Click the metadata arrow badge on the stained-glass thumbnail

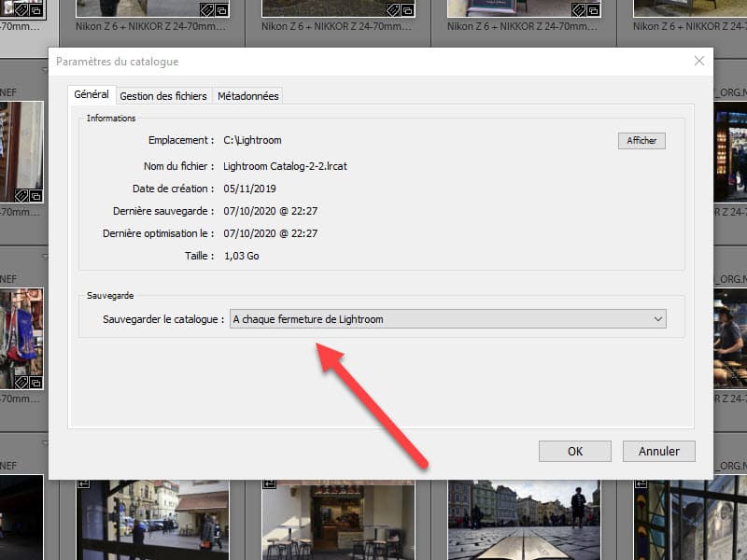click(x=641, y=483)
